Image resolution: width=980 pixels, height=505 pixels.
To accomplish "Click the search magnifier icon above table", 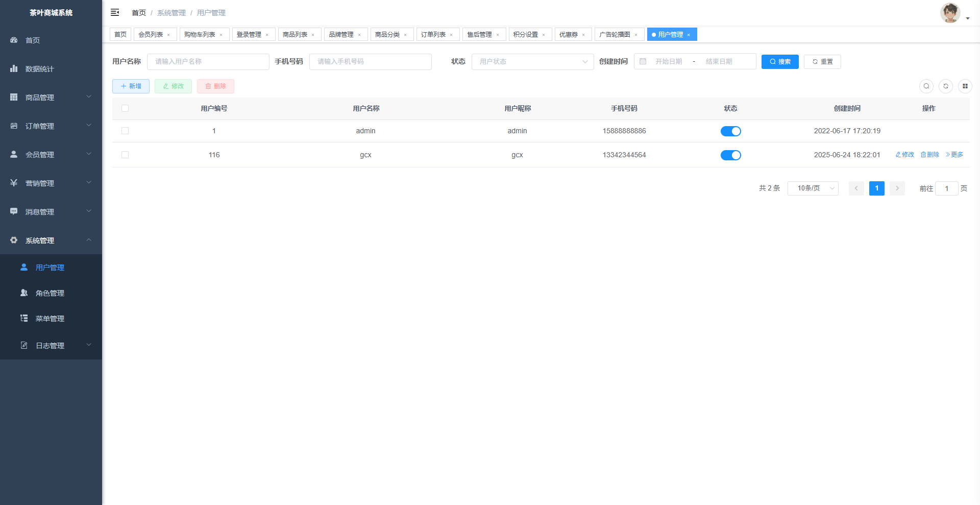I will coord(926,86).
